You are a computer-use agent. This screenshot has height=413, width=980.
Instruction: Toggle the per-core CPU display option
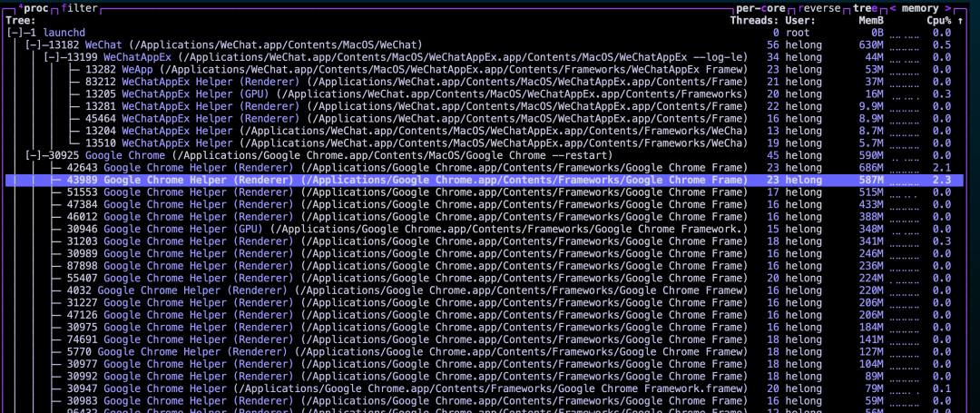click(x=761, y=7)
